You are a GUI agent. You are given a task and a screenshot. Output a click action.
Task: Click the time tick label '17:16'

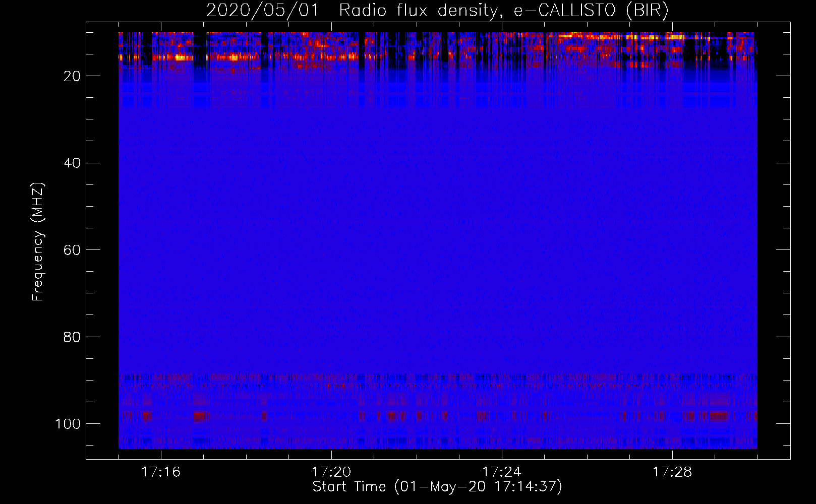pos(161,472)
